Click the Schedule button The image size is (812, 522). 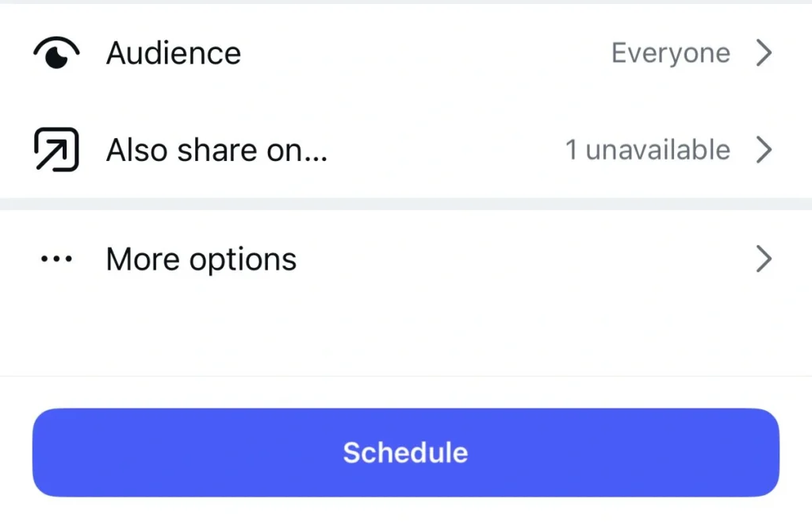pos(405,452)
